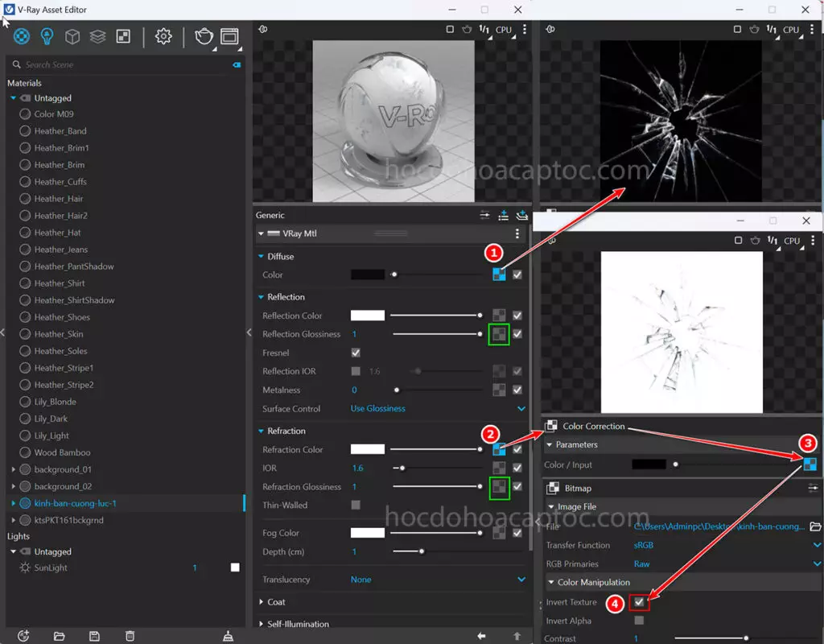Click the save scene materials icon
The height and width of the screenshot is (644, 824).
[x=94, y=635]
